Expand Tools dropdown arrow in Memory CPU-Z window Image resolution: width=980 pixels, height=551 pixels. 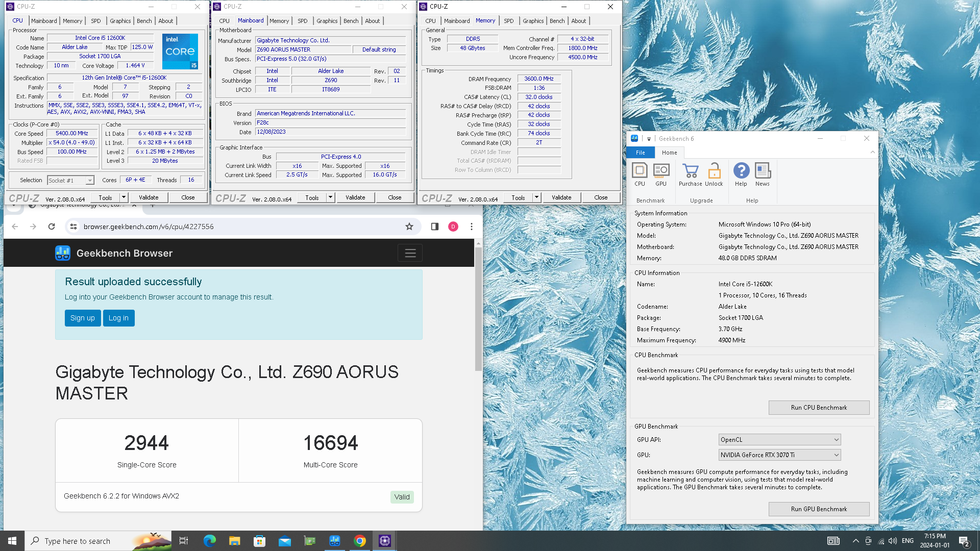[x=536, y=197]
